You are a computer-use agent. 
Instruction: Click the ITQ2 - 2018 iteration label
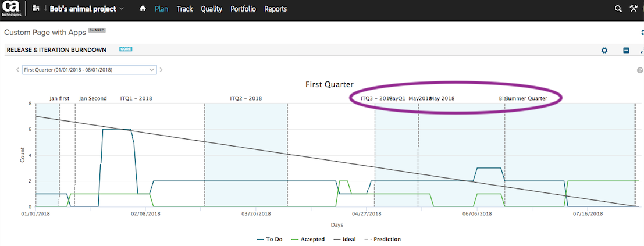pos(245,98)
